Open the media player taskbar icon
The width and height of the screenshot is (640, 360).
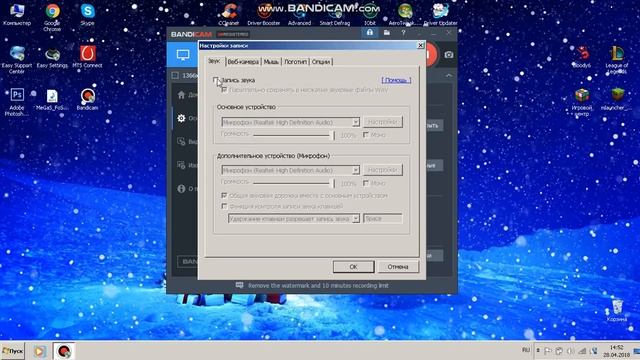pyautogui.click(x=40, y=351)
